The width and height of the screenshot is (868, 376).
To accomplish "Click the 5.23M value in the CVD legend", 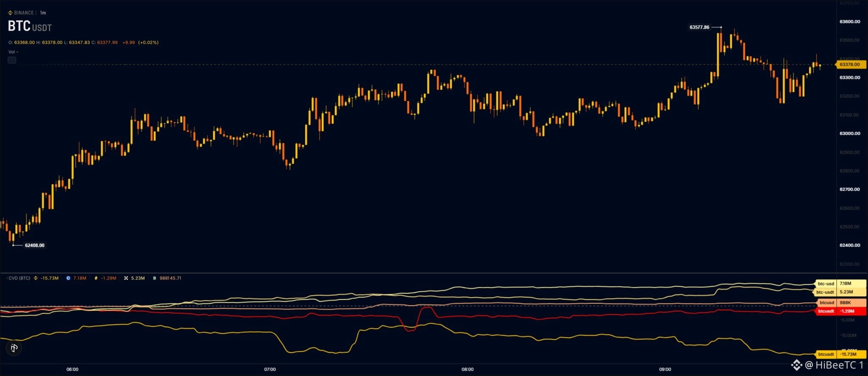I will click(138, 279).
